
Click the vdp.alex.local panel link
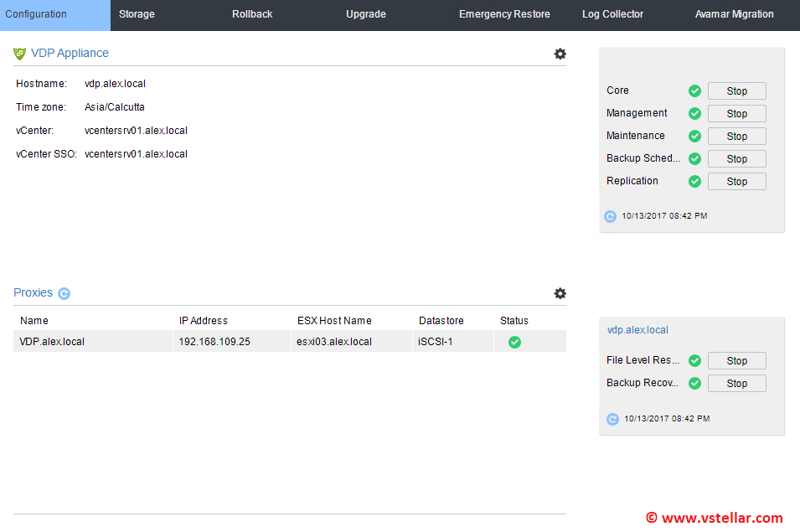pos(637,330)
